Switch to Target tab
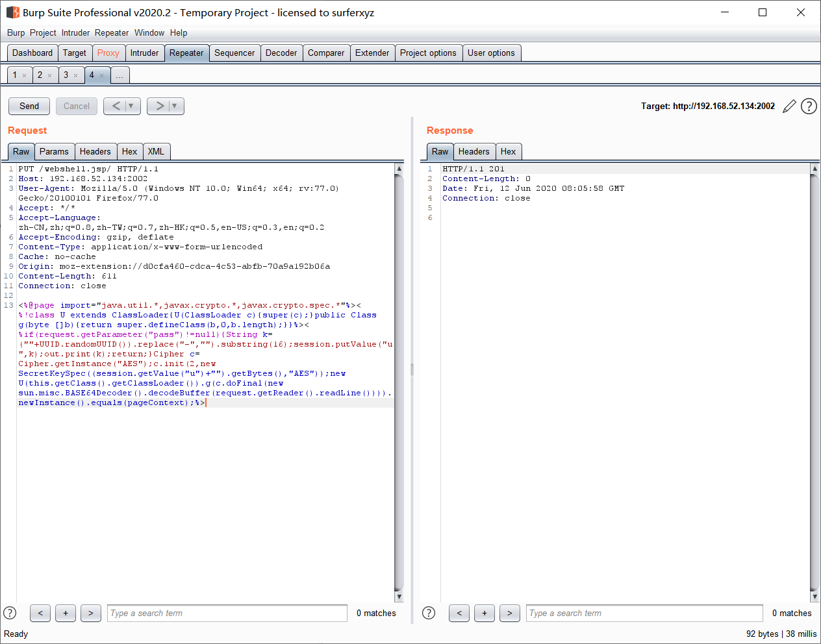821x644 pixels. point(75,53)
